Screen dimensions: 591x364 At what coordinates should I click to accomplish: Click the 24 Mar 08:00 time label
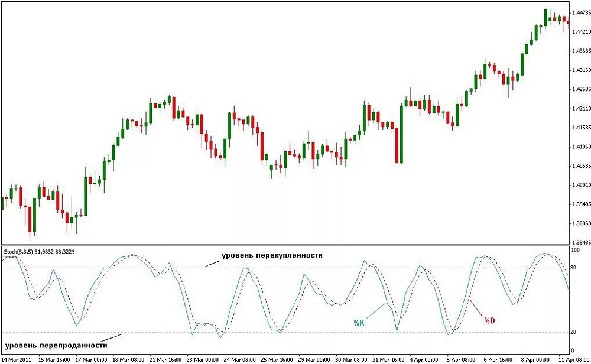[x=240, y=360]
